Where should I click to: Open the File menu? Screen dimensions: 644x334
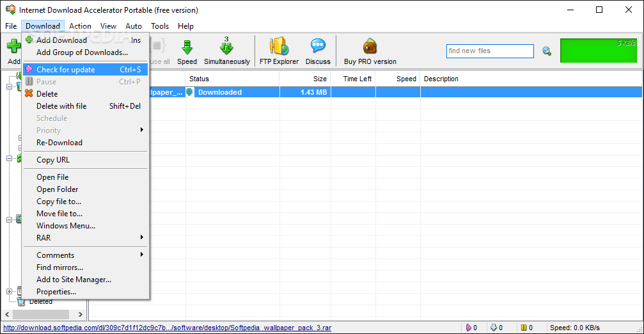(11, 26)
